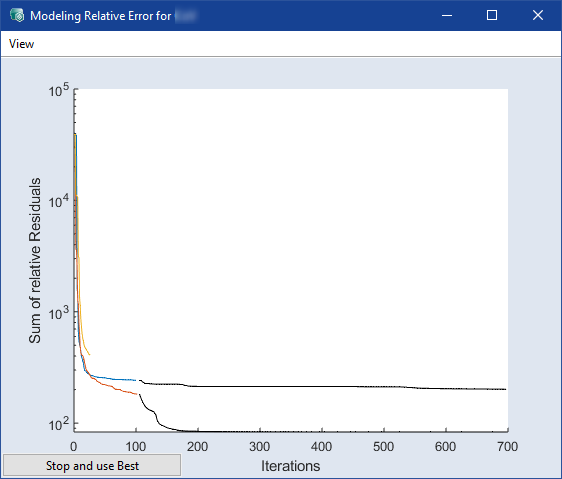Image resolution: width=562 pixels, height=479 pixels.
Task: Minimize the Modeling Relative Error window
Action: point(447,15)
